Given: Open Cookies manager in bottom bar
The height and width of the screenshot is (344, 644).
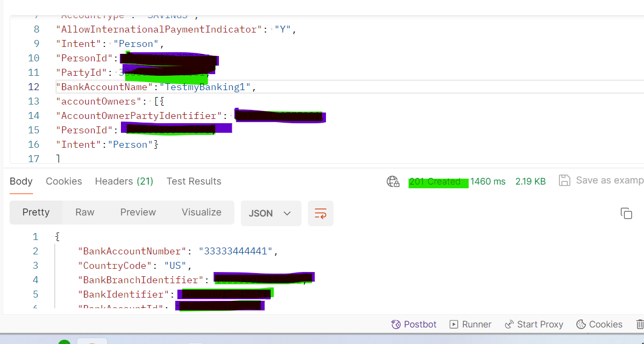Looking at the screenshot, I should tap(599, 324).
